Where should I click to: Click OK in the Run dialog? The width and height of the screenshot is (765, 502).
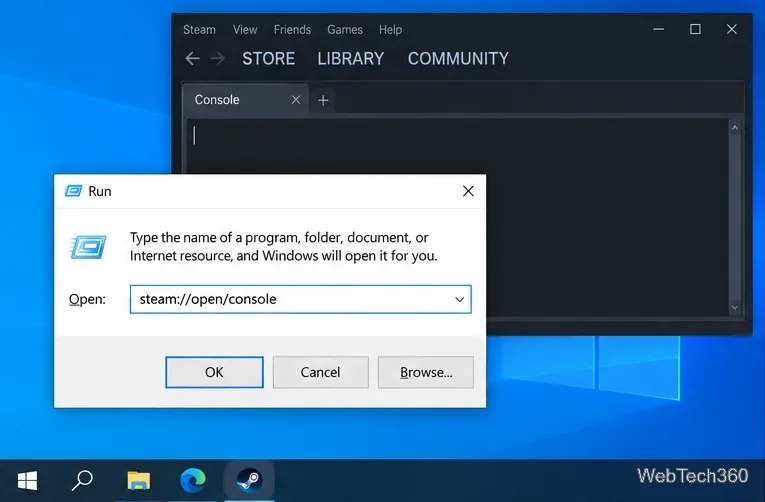coord(214,372)
